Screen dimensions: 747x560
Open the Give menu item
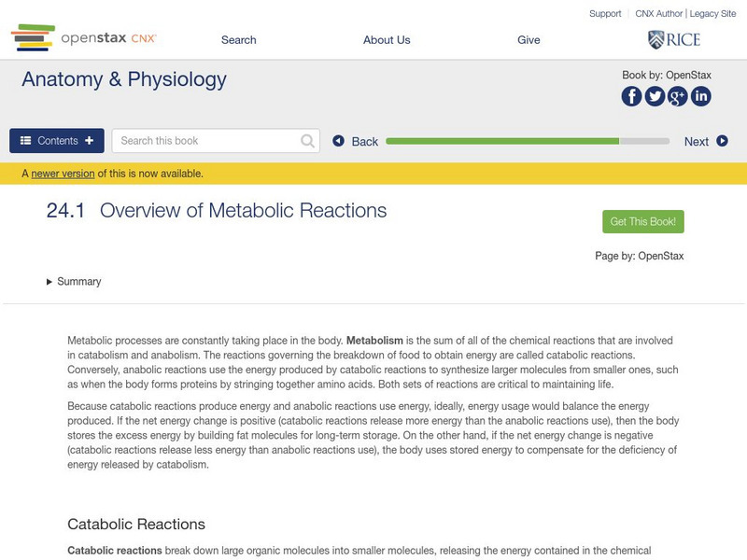tap(529, 40)
